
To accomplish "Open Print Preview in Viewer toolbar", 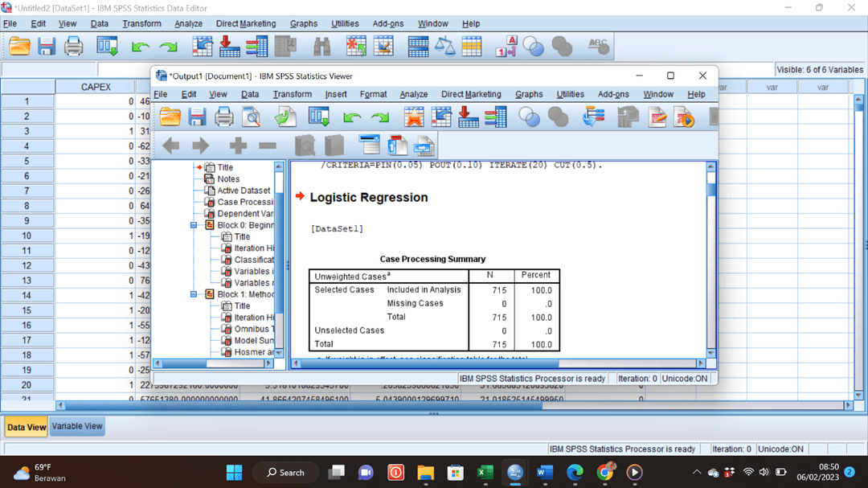I will 252,117.
